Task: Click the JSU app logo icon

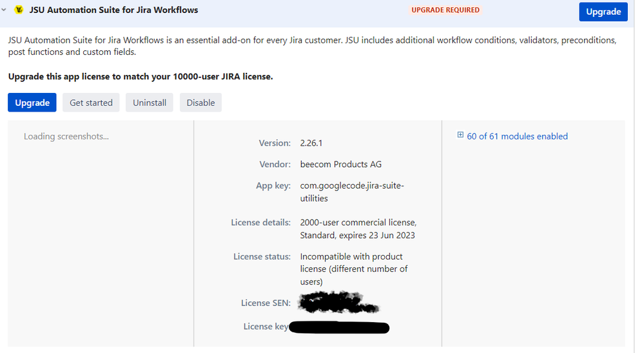Action: [19, 10]
